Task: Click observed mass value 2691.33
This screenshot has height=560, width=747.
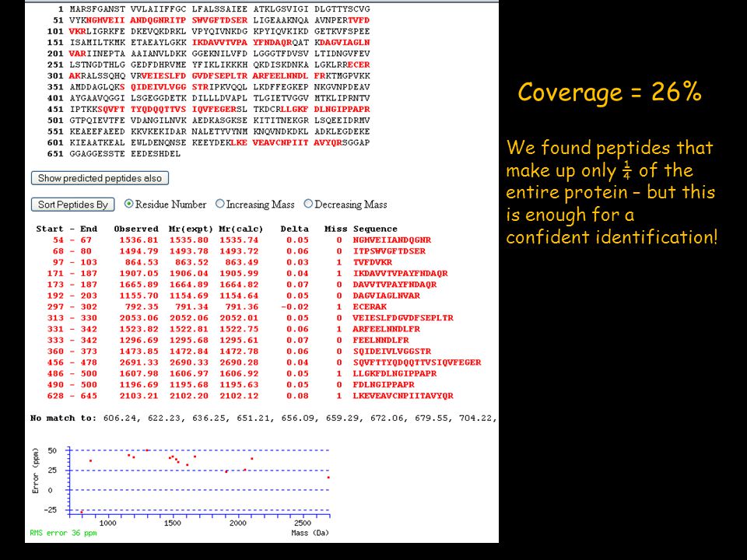Action: pyautogui.click(x=139, y=362)
